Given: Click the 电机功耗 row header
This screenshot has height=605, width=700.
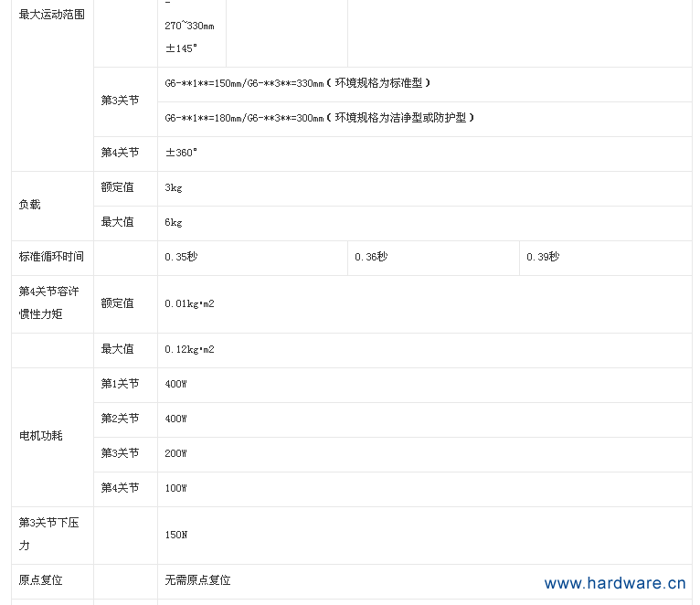Looking at the screenshot, I should click(x=41, y=436).
